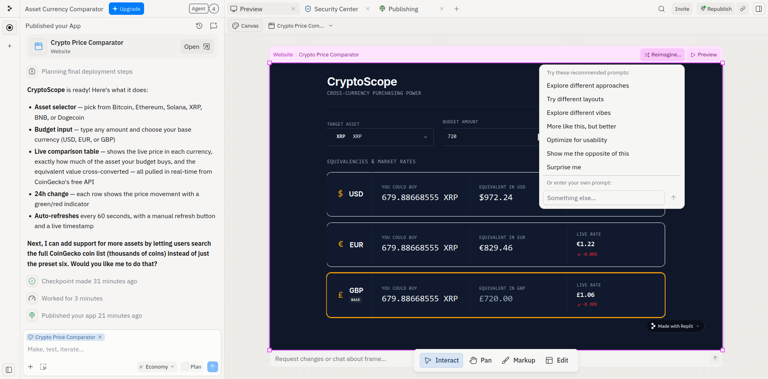This screenshot has width=768, height=379.
Task: Click the blue Upgrade button
Action: click(126, 9)
